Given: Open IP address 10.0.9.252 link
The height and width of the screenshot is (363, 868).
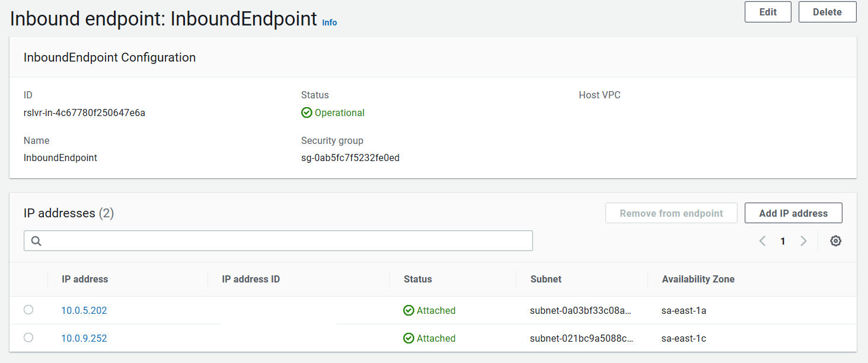Looking at the screenshot, I should (84, 338).
